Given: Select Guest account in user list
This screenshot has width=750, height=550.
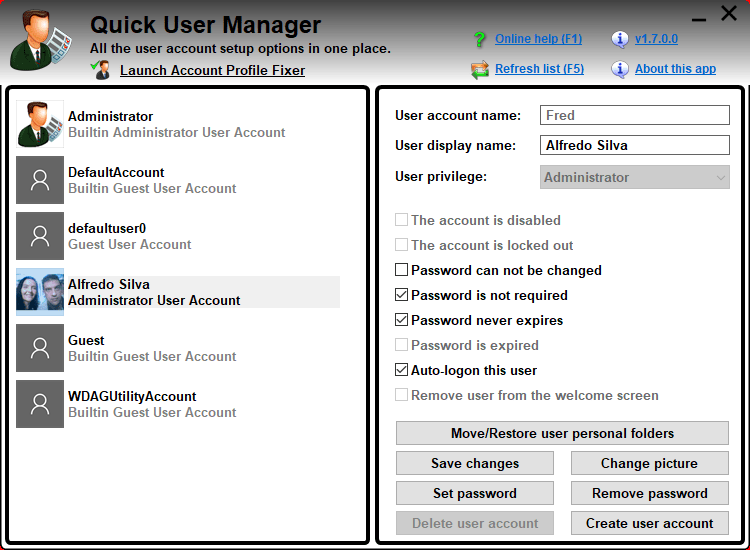Looking at the screenshot, I should click(x=152, y=348).
